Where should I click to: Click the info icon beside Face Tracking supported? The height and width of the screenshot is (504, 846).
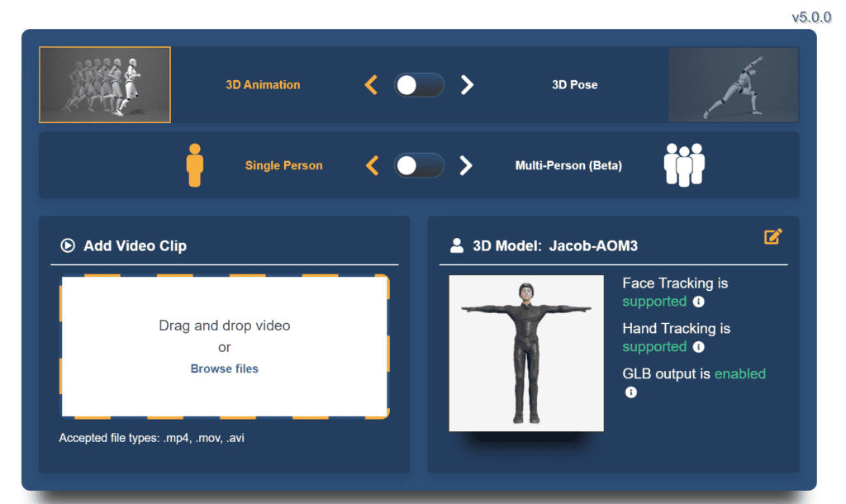pos(698,302)
